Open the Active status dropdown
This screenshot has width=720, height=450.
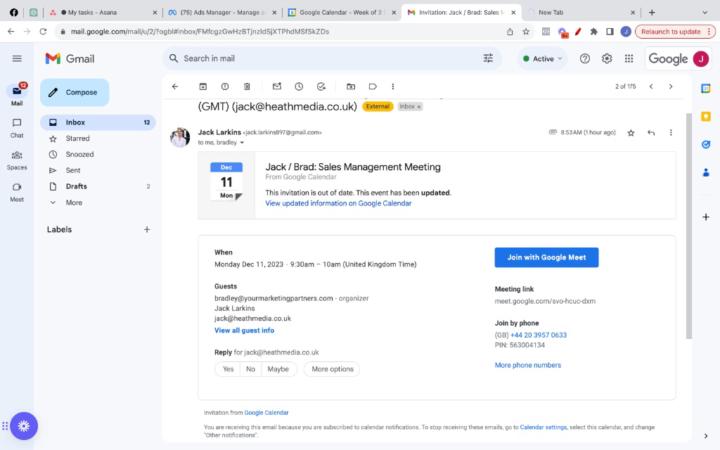(542, 59)
